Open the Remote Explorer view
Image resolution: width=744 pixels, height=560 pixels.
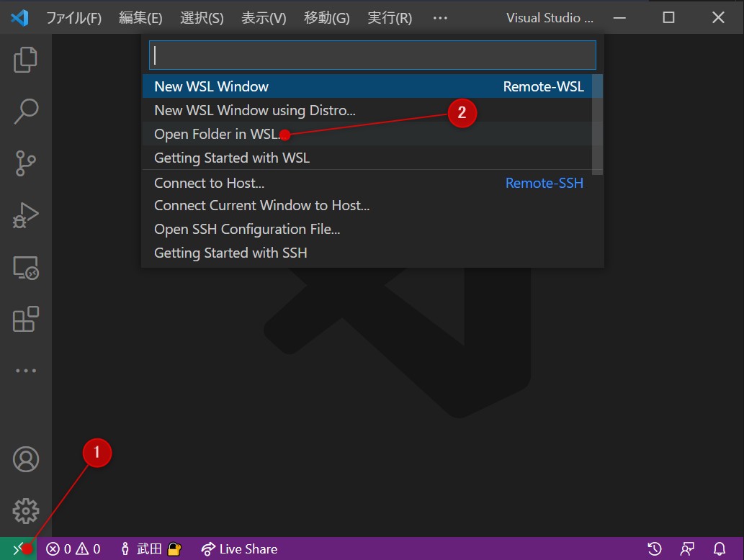(26, 268)
